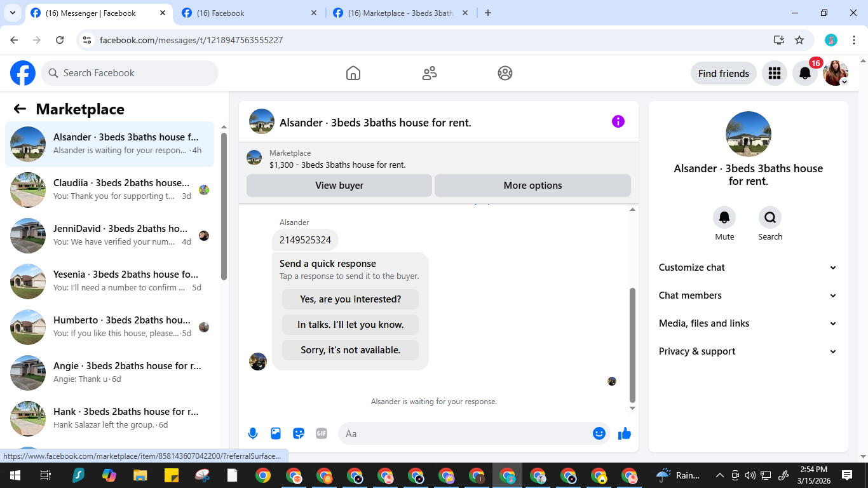Switch to the (16) Facebook tab
868x488 pixels.
[x=250, y=13]
